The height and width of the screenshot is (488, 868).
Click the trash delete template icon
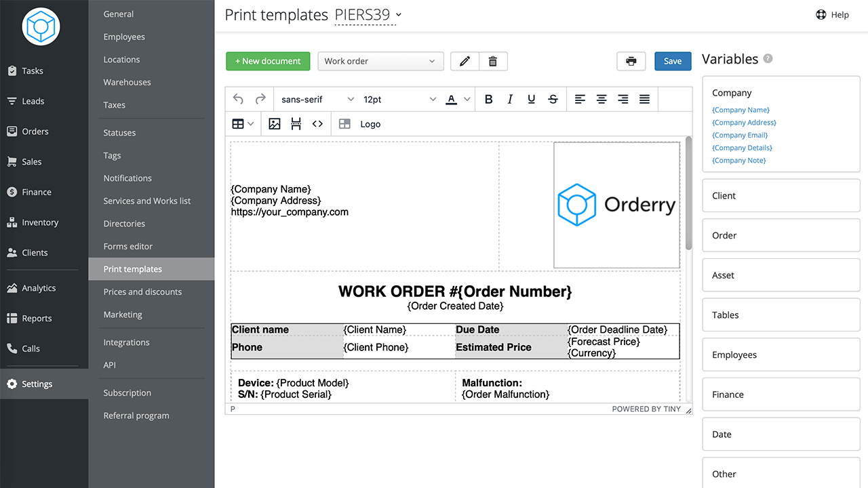(x=493, y=61)
